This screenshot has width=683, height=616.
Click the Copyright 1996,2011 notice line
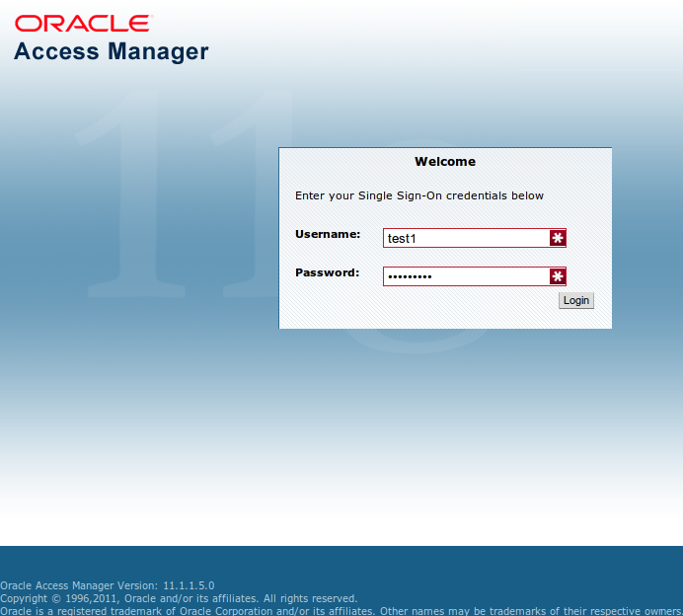179,598
